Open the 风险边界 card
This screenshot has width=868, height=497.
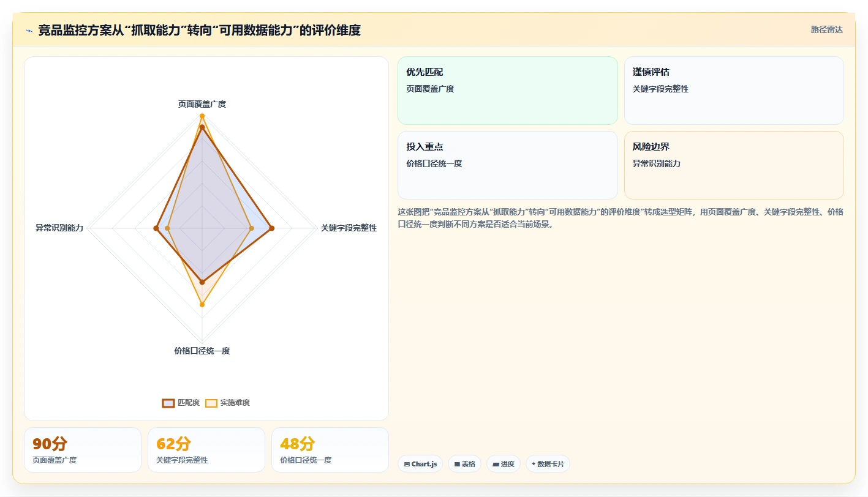tap(734, 165)
